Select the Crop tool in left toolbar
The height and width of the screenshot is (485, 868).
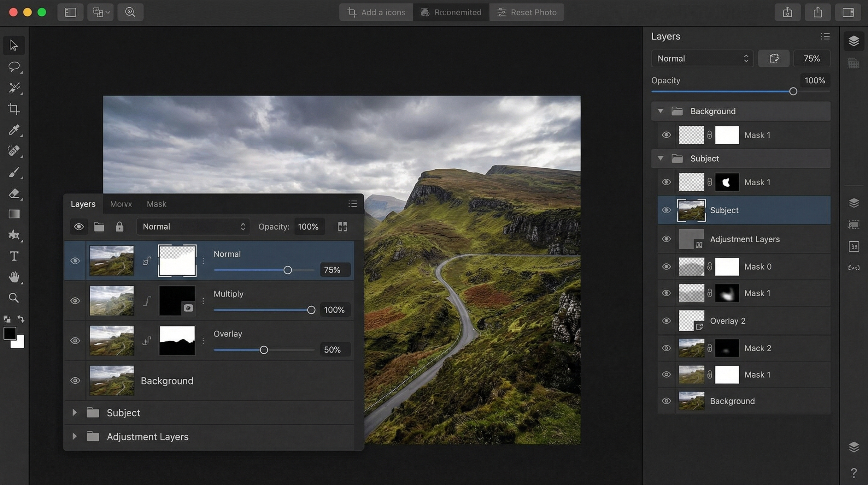(14, 109)
